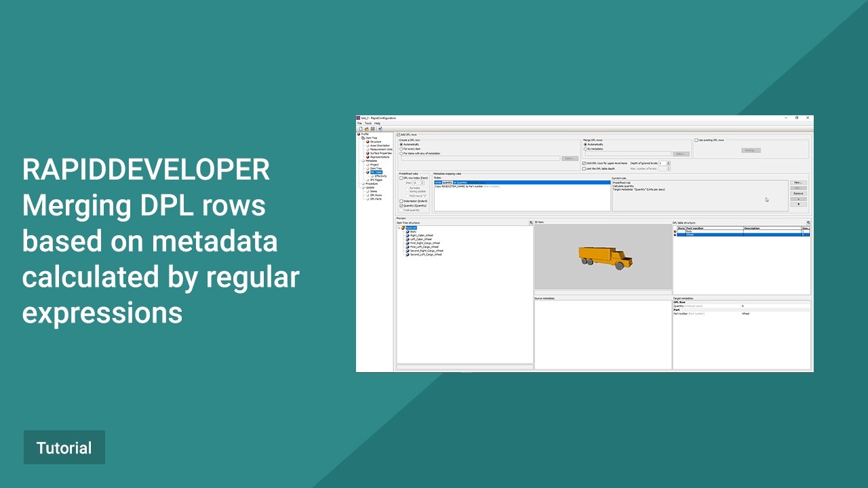Move the rule up with arrow button
This screenshot has height=488, width=868.
coord(799,199)
